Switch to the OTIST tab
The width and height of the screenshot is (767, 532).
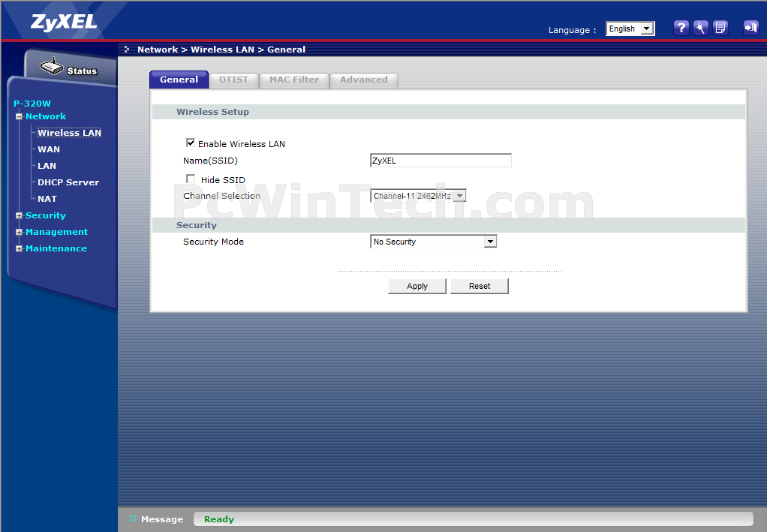pos(234,80)
